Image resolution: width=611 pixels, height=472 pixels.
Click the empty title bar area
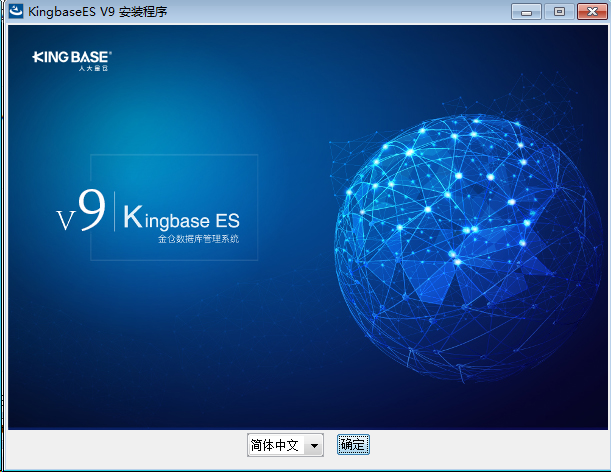(x=340, y=11)
